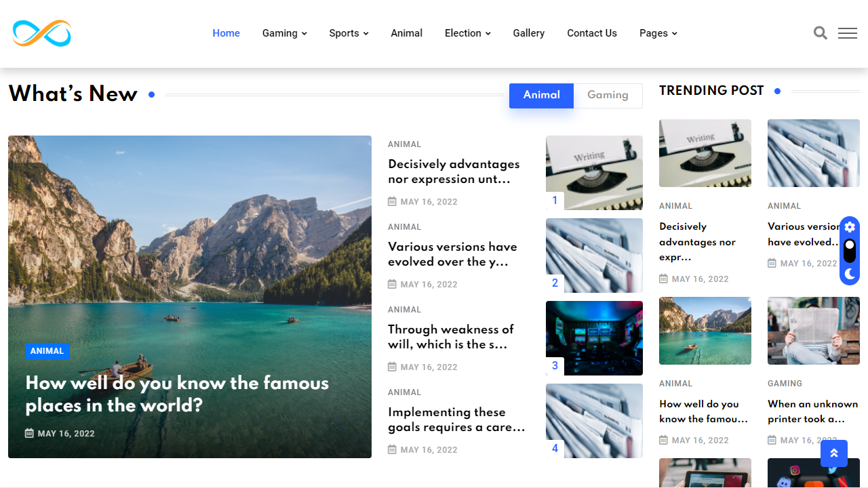
Task: Open the search magnifier icon
Action: (x=820, y=33)
